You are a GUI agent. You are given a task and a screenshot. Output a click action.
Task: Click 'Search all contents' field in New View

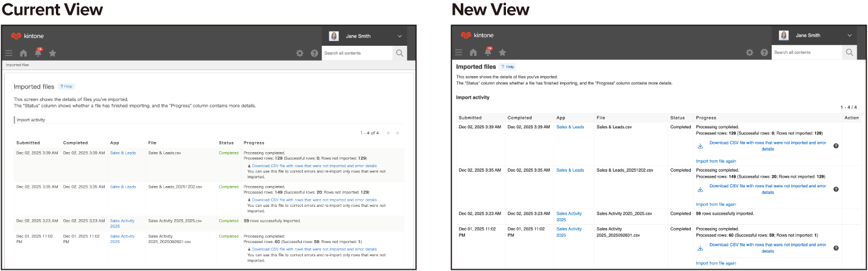pos(807,52)
